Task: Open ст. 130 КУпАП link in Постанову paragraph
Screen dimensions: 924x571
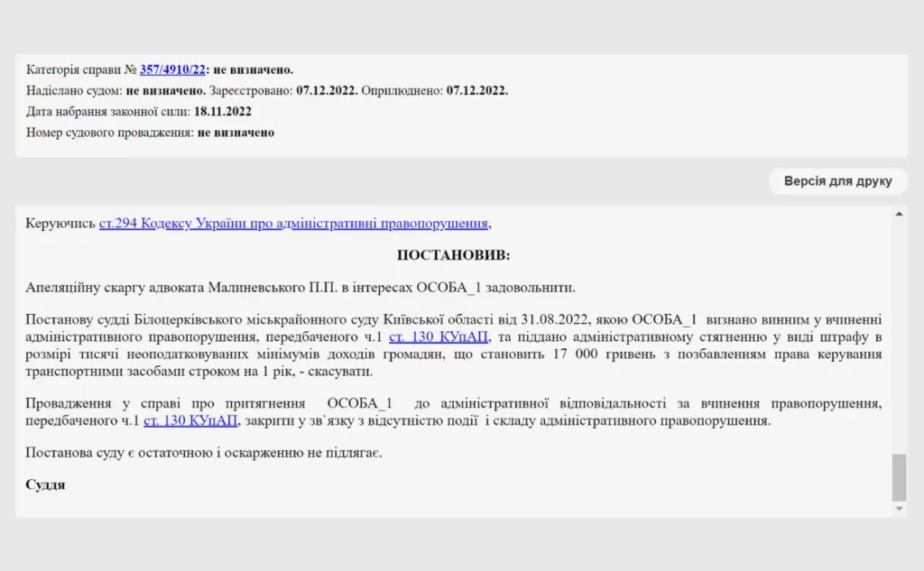Action: point(439,337)
